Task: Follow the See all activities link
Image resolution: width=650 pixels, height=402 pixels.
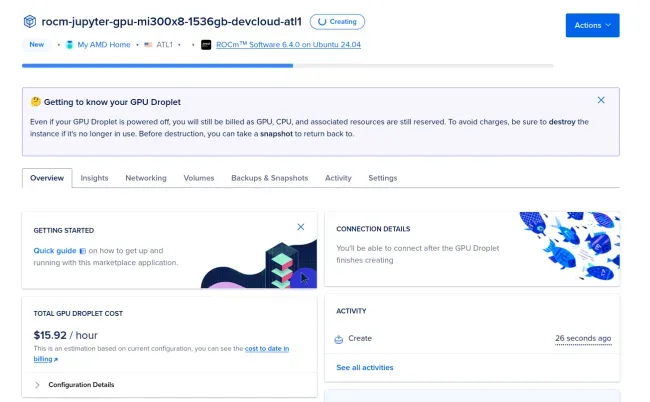Action: [x=365, y=368]
